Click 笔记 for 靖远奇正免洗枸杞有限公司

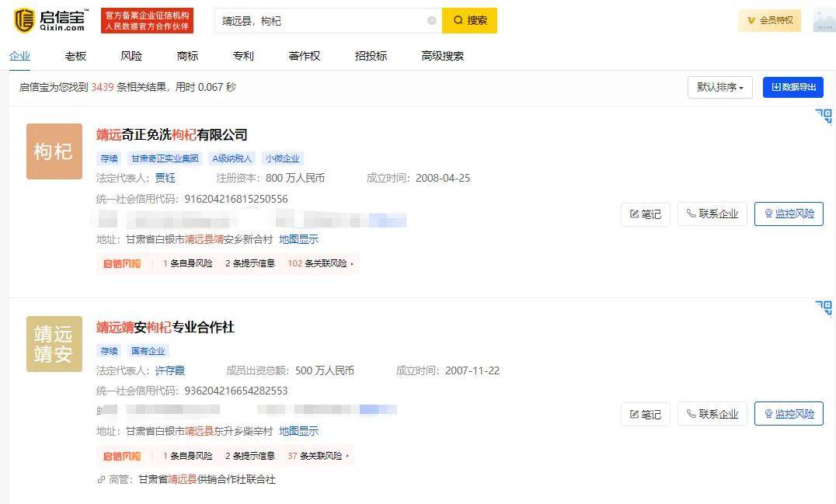(x=645, y=214)
